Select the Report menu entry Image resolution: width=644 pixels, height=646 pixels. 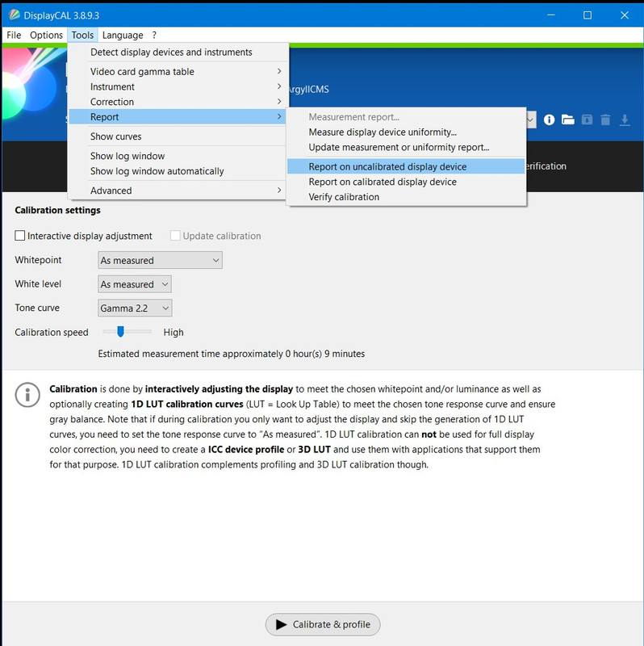[x=177, y=117]
